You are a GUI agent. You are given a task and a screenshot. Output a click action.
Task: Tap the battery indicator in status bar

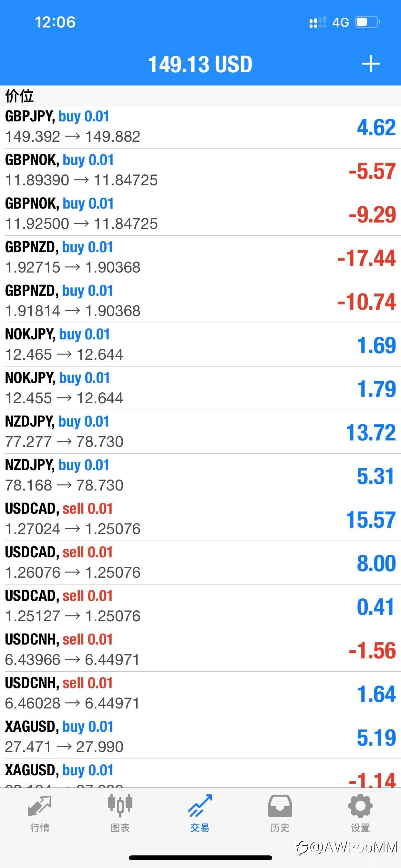[368, 22]
